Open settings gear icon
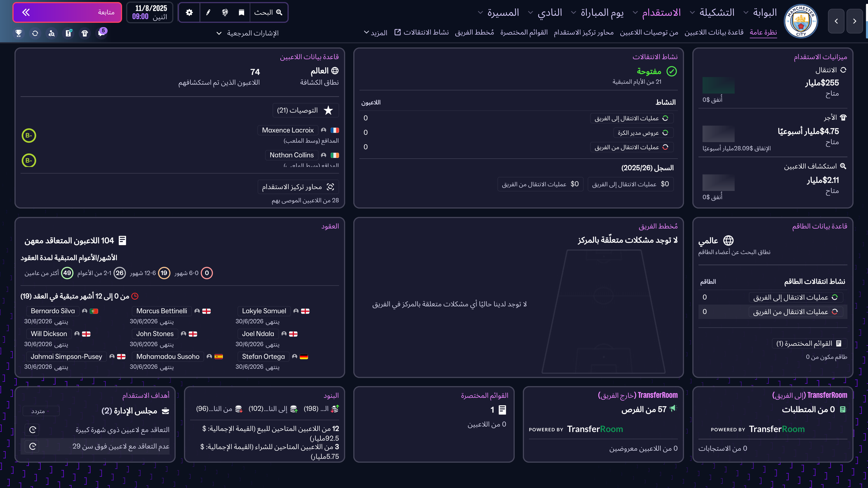This screenshot has height=488, width=868. tap(189, 12)
